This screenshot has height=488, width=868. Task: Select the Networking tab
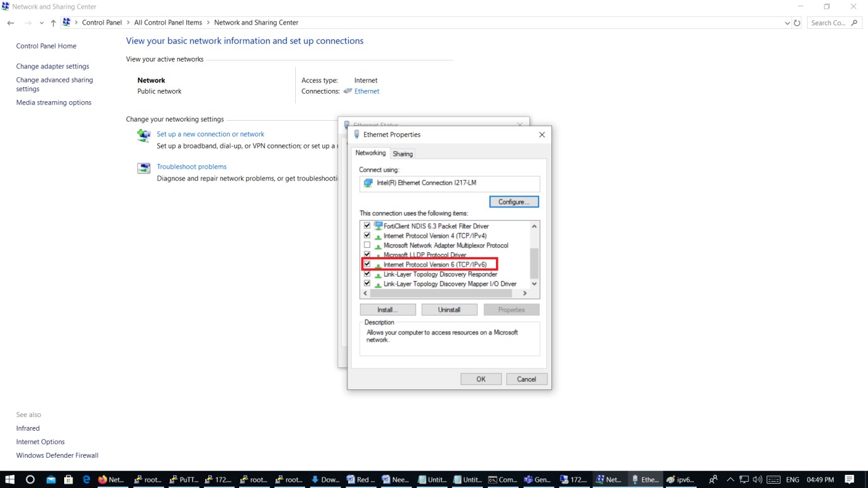coord(371,153)
